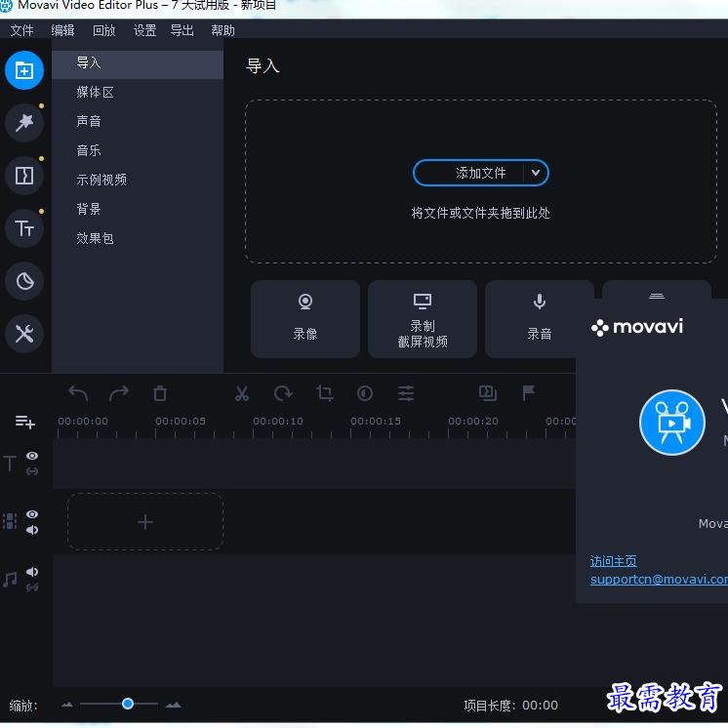Click the Add marker flag icon
This screenshot has height=728, width=728.
[x=528, y=392]
